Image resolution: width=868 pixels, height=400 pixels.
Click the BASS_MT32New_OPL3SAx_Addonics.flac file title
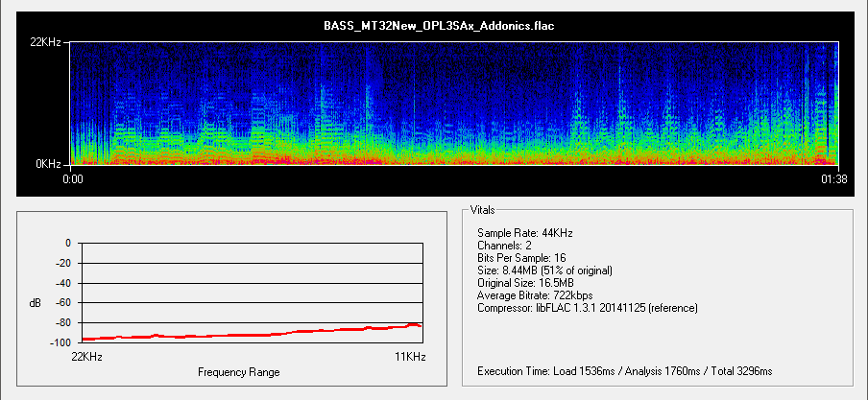tap(438, 25)
